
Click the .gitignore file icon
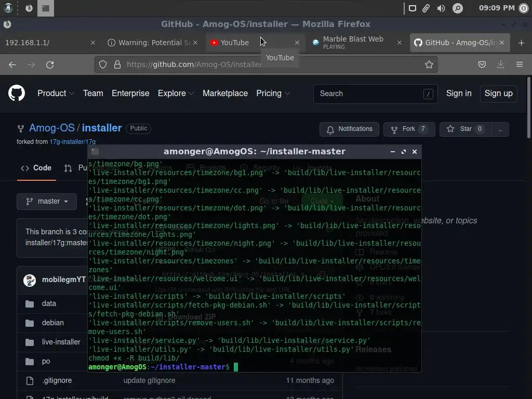[30, 381]
